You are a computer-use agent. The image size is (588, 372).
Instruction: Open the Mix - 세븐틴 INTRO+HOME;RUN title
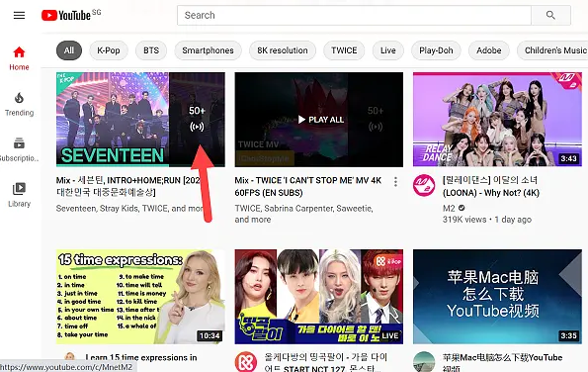[128, 187]
